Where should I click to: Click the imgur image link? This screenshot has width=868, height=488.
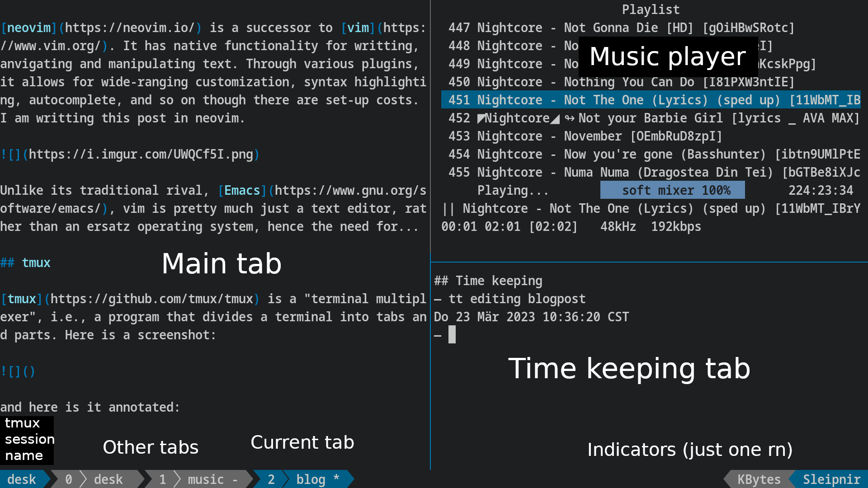click(x=141, y=154)
